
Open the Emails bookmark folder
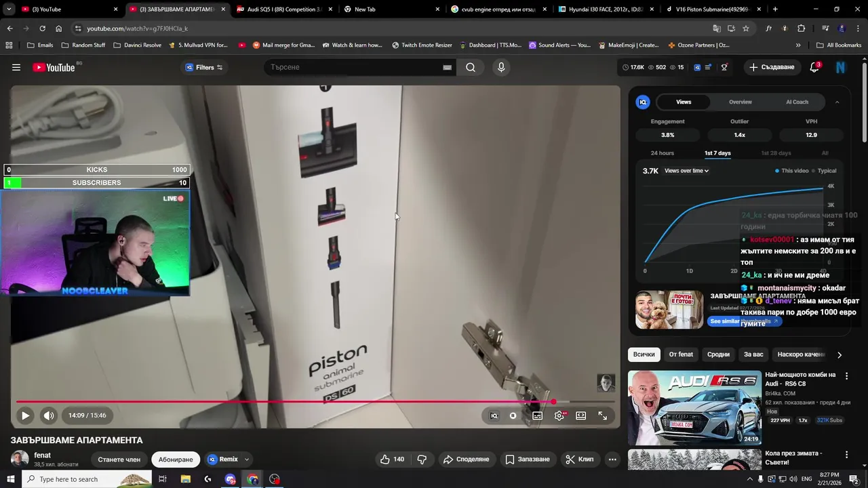click(x=40, y=45)
